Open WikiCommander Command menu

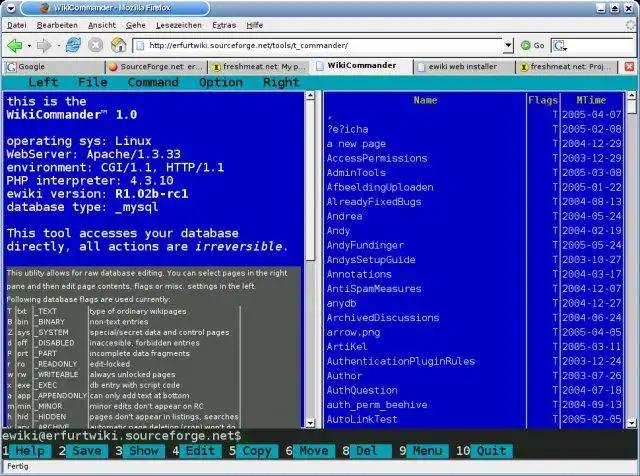click(153, 82)
